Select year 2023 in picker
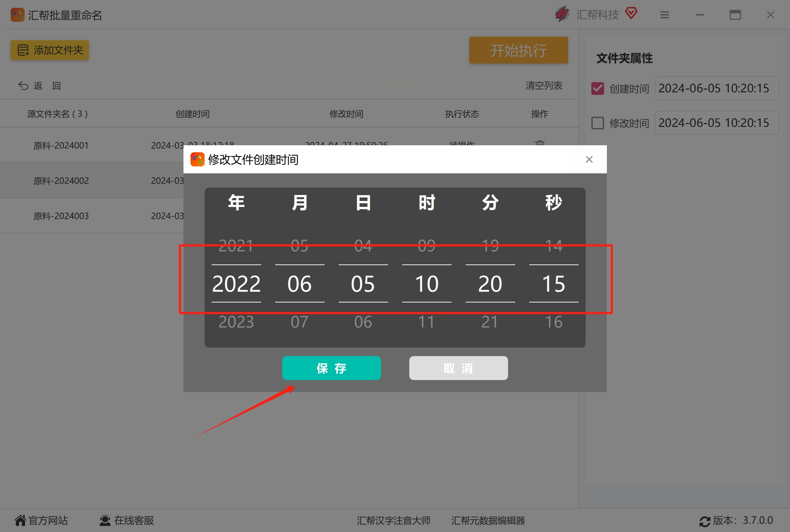Viewport: 790px width, 532px height. [x=236, y=322]
